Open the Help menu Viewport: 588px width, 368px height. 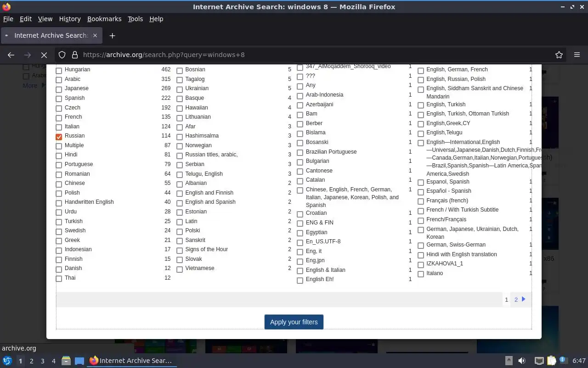tap(156, 19)
